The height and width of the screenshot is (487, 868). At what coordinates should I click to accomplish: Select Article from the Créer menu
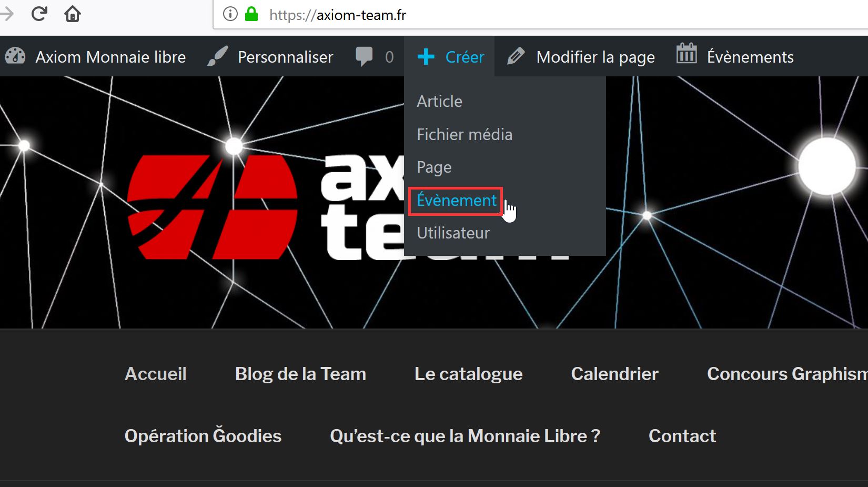(439, 101)
